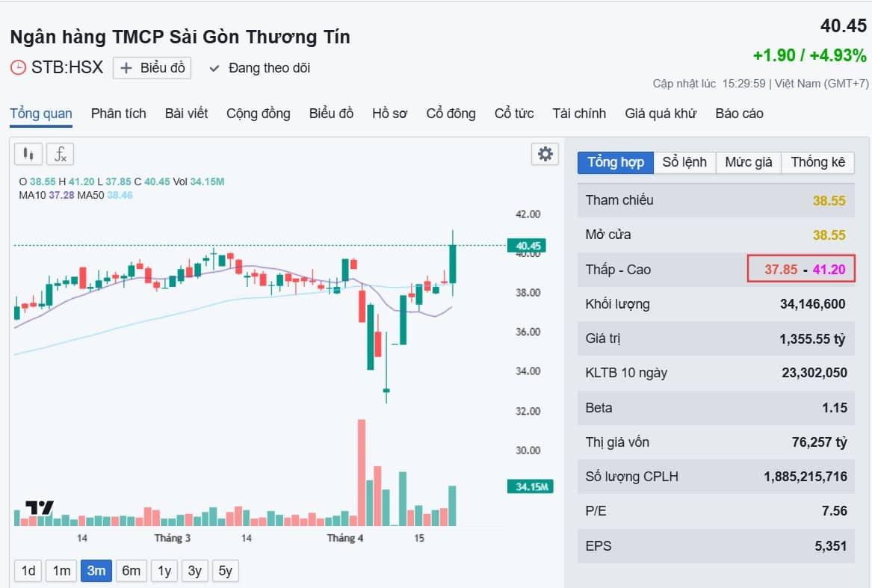Image resolution: width=872 pixels, height=588 pixels.
Task: Click the clock icon beside STB:HSX
Action: (x=18, y=68)
